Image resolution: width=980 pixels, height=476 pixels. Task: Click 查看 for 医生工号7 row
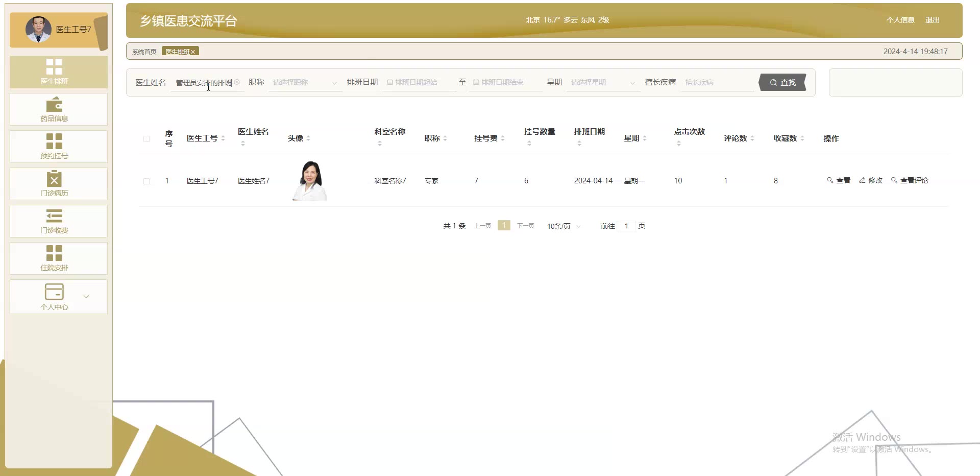point(839,180)
